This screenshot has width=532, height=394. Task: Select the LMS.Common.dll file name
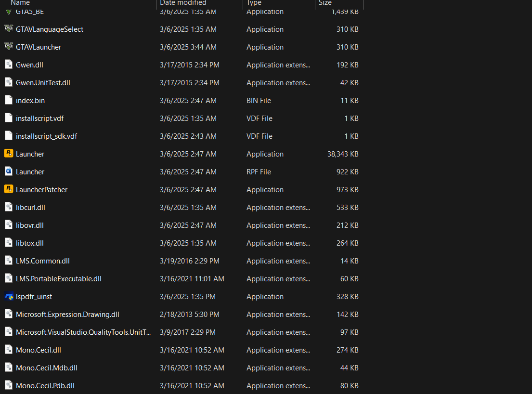(43, 261)
